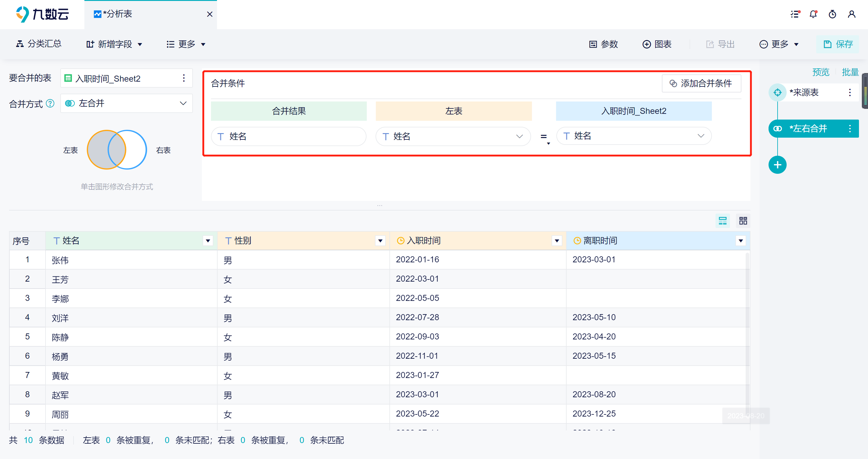Open the user account icon

[x=851, y=14]
